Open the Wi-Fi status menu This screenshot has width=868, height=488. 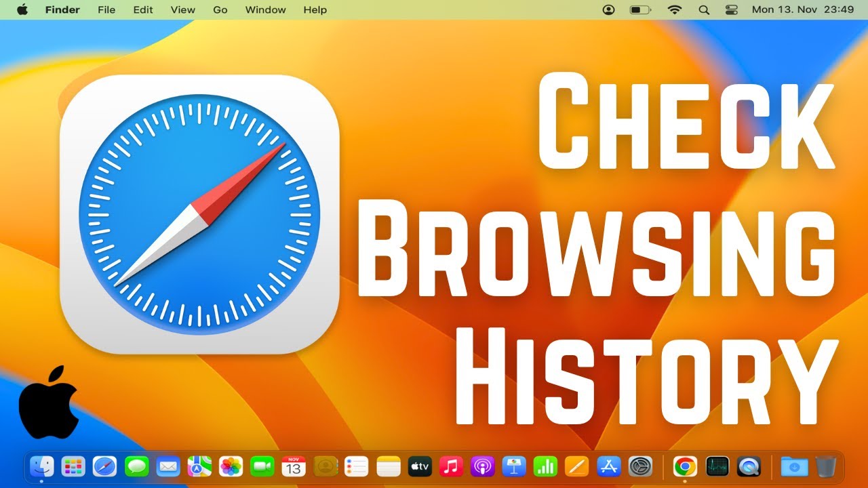tap(674, 9)
